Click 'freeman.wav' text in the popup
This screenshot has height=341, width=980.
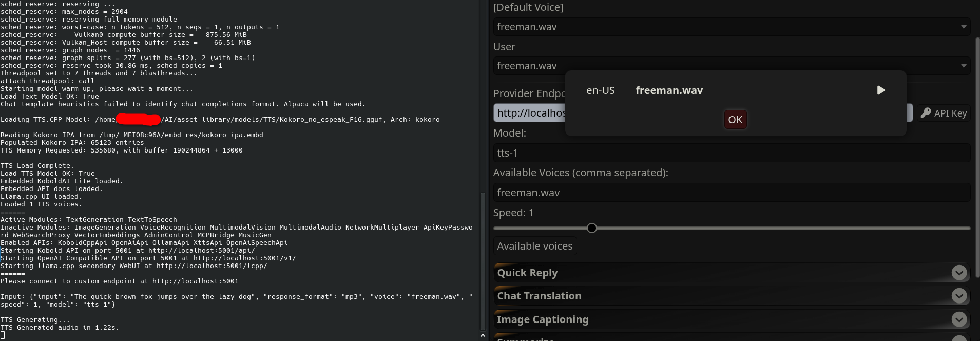(x=669, y=90)
